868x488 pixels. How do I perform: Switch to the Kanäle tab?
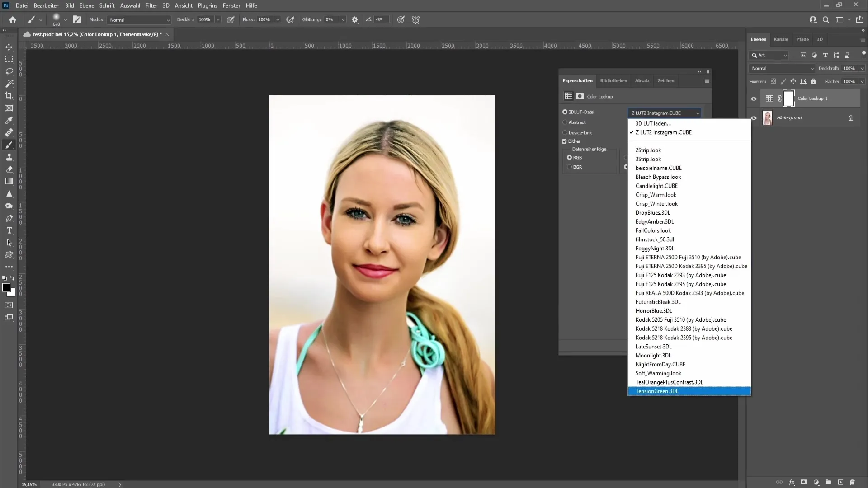(x=781, y=39)
